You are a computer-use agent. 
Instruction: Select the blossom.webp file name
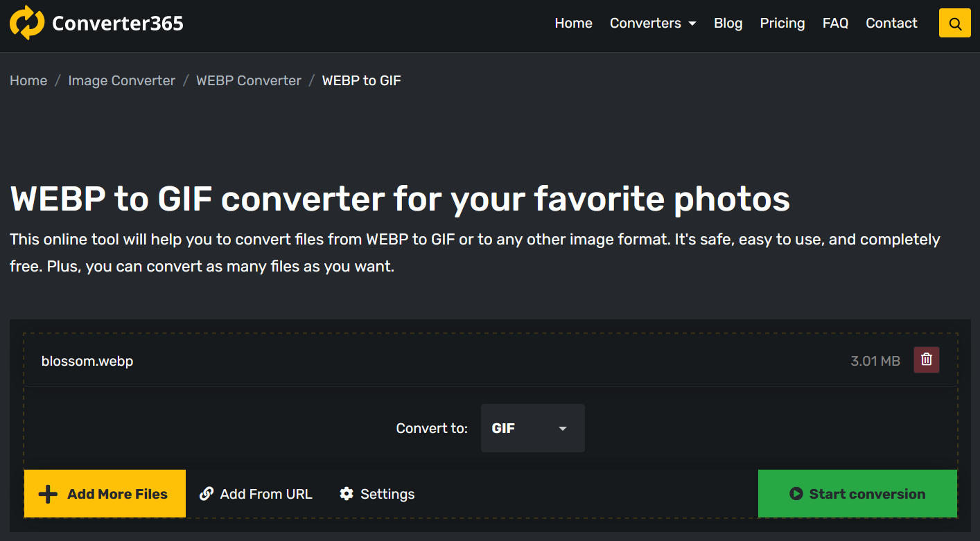click(x=87, y=361)
